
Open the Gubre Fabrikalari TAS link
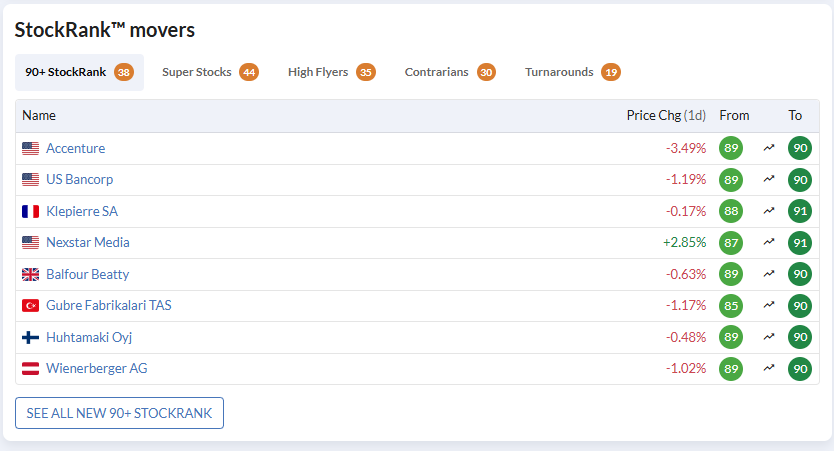[x=109, y=305]
